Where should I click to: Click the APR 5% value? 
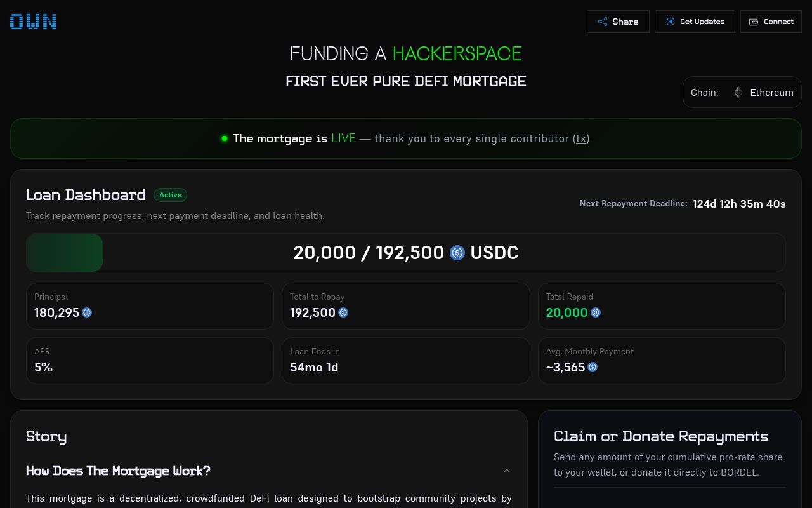pyautogui.click(x=43, y=367)
